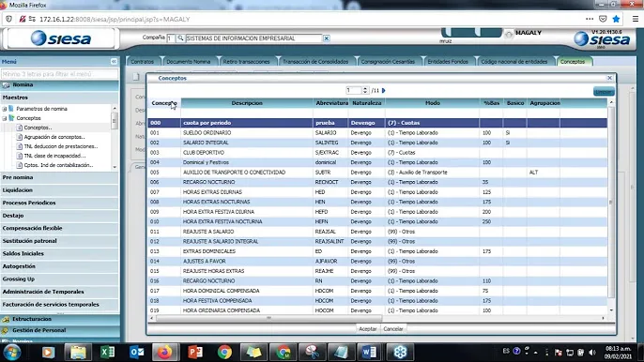
Task: Open Word from the taskbar
Action: pyautogui.click(x=369, y=352)
